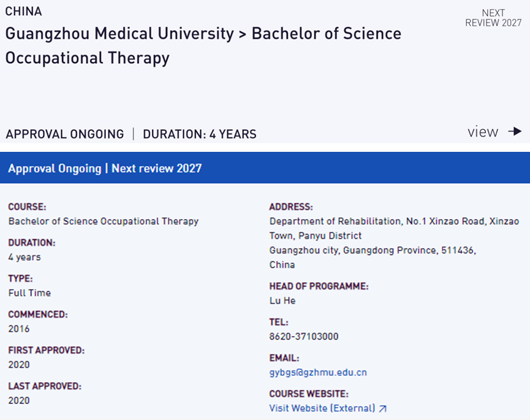This screenshot has width=530, height=420.
Task: Click the NEXT REVIEW 2027 badge
Action: (493, 18)
